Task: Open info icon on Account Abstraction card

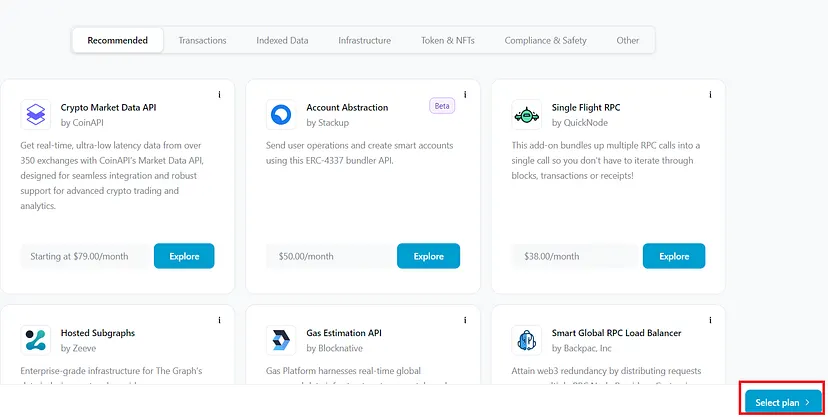Action: 465,95
